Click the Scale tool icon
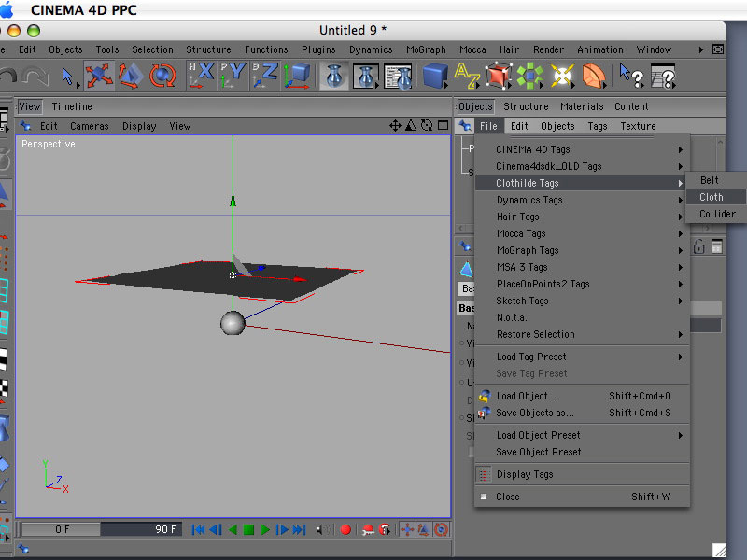 tap(131, 75)
